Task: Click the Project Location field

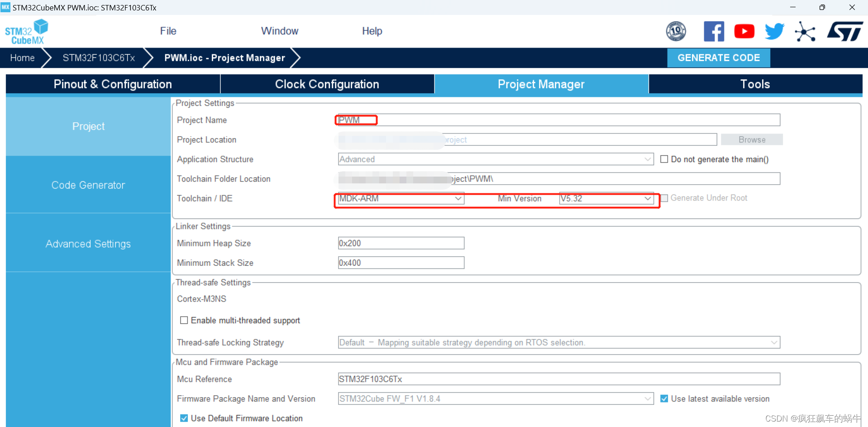Action: coord(527,139)
